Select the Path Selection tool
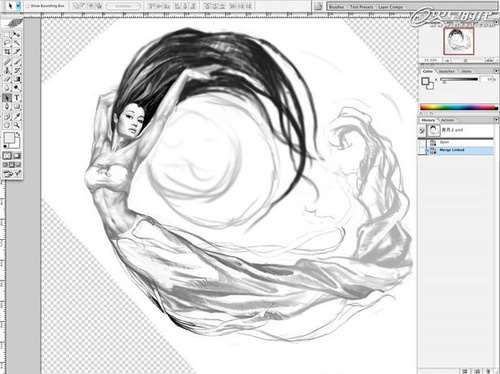Screen dimensions: 500x374 click(7, 98)
